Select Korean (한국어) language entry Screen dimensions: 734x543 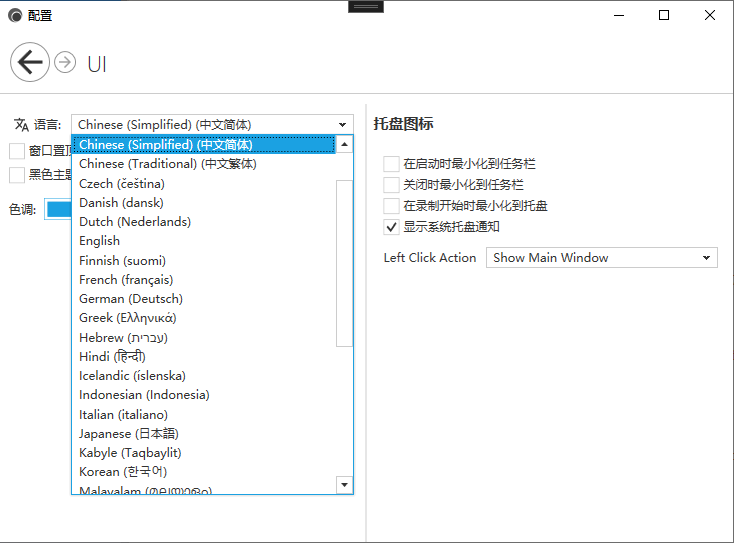123,472
